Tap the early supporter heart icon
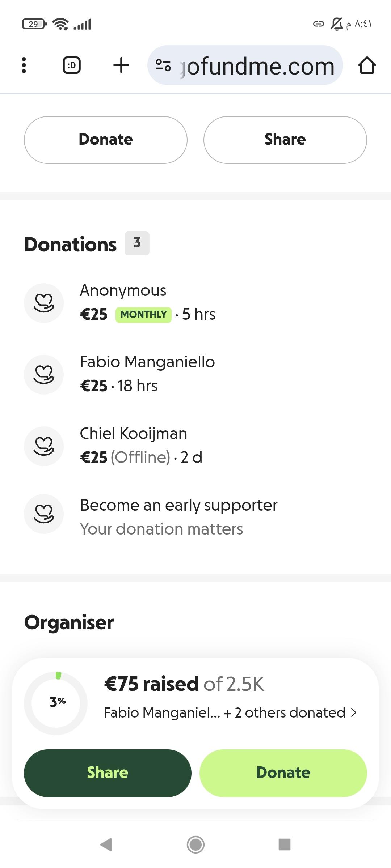This screenshot has height=868, width=391. coord(44,514)
